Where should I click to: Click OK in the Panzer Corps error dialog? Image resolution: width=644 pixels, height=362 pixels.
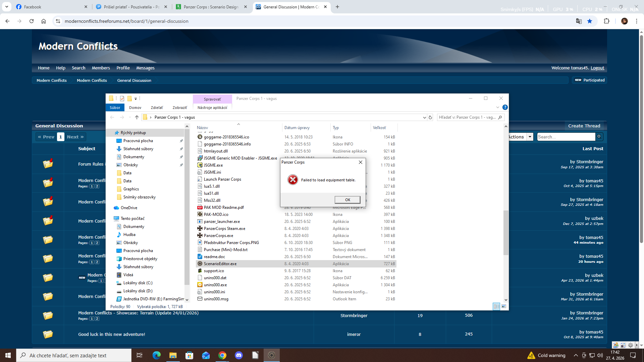347,200
